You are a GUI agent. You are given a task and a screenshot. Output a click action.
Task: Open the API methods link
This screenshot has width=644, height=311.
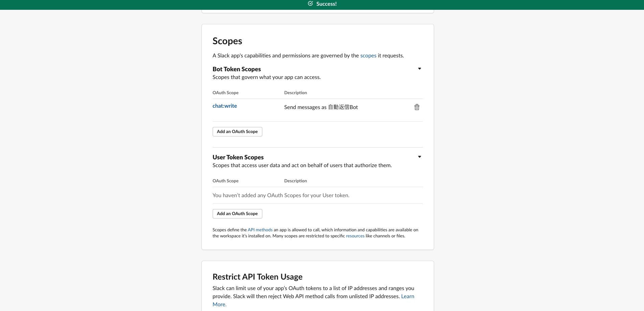click(260, 230)
